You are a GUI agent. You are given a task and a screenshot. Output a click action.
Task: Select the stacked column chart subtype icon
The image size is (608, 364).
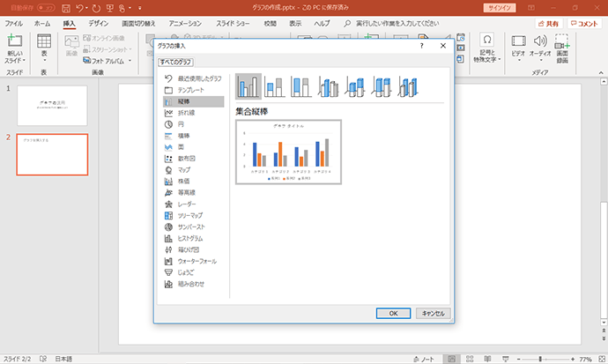pos(275,86)
